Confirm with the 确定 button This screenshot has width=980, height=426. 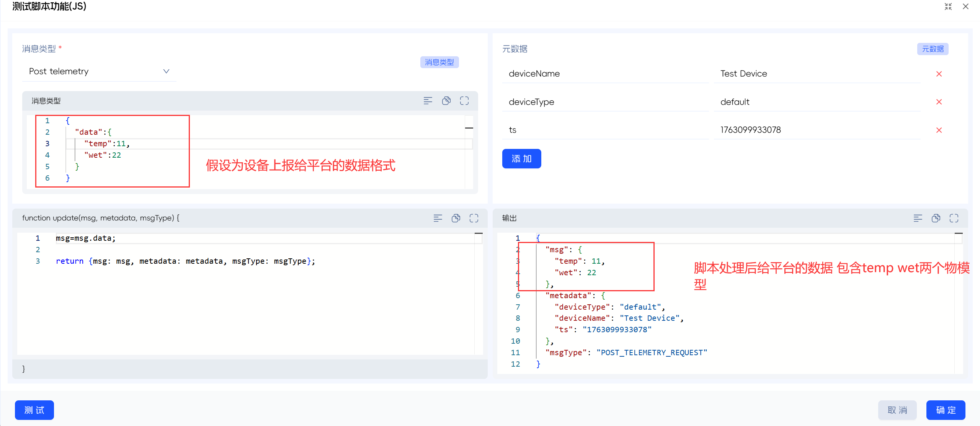coord(946,410)
